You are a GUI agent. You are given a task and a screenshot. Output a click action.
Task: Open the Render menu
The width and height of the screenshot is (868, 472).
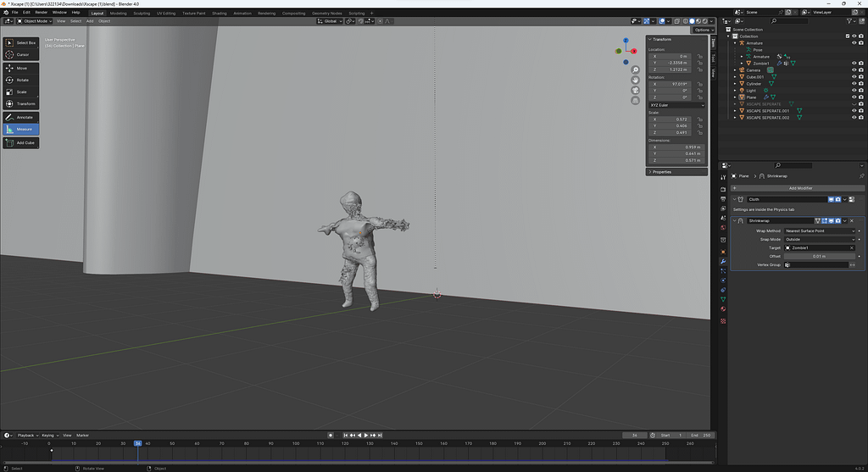(x=41, y=13)
